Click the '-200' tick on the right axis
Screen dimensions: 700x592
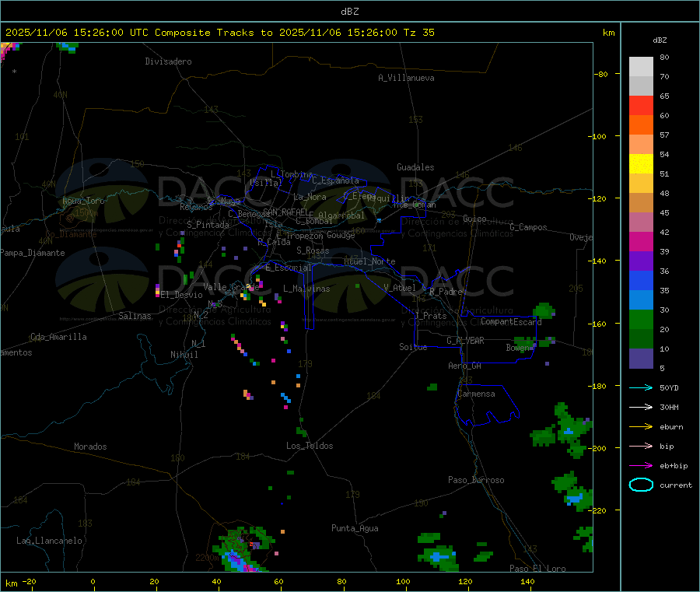[x=597, y=448]
